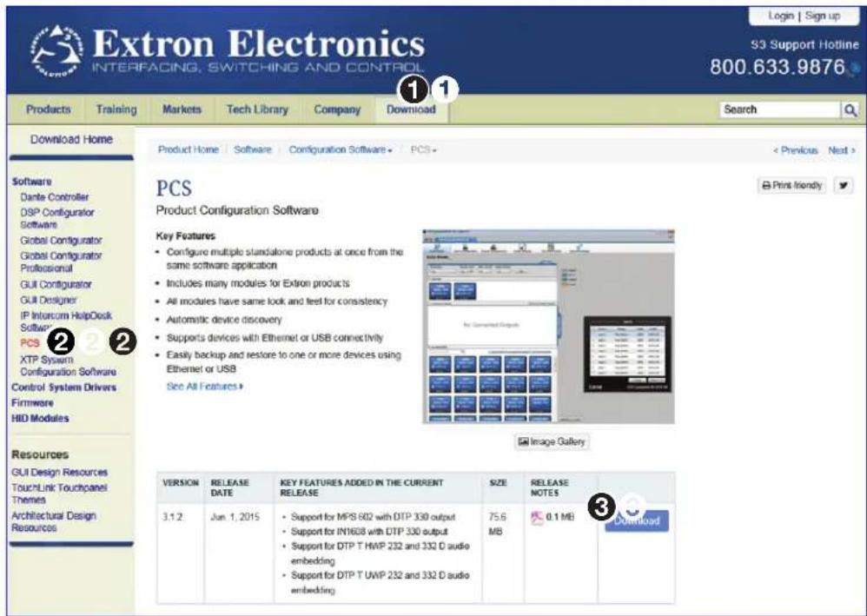Click the 0.1 MB release notes size
867x616 pixels.
tap(560, 517)
